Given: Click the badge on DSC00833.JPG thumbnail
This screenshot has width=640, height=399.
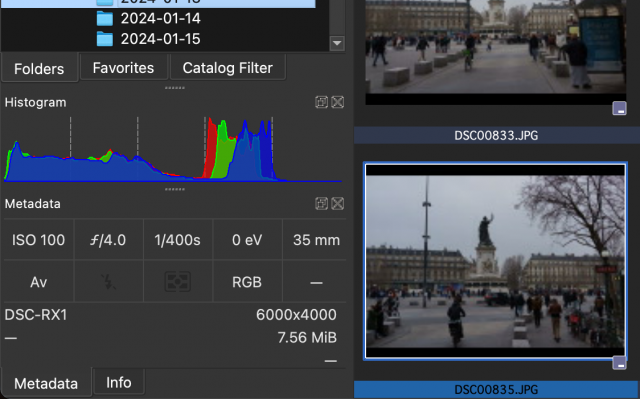Looking at the screenshot, I should pyautogui.click(x=619, y=109).
